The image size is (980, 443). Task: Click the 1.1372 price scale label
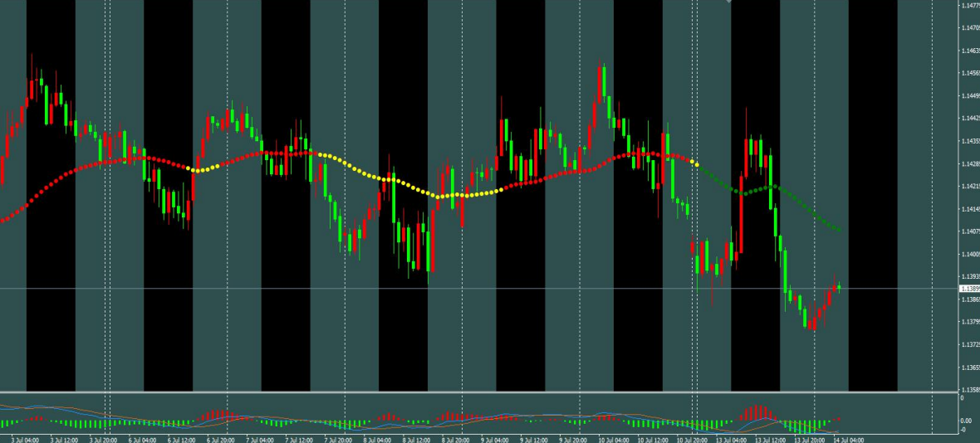tap(971, 345)
